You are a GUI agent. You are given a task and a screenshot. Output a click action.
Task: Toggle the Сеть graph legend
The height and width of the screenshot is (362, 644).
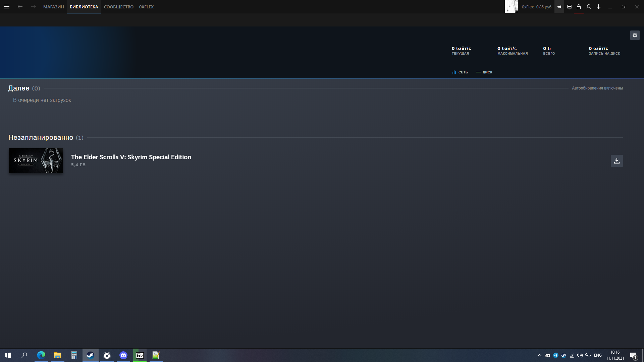460,72
